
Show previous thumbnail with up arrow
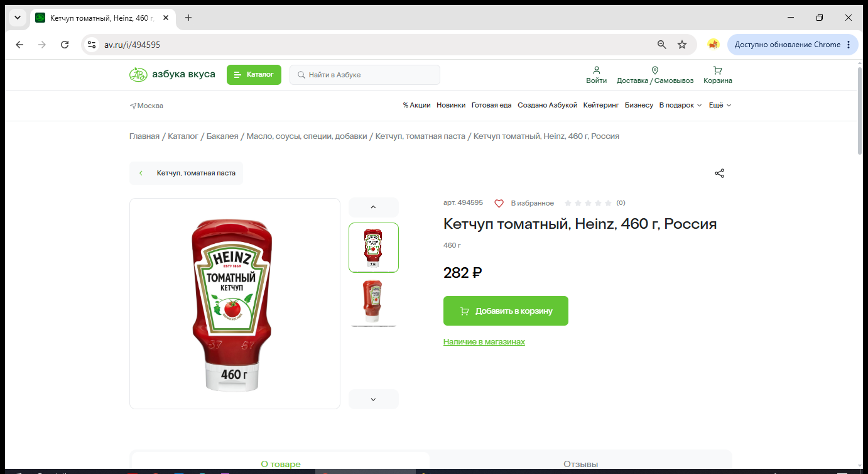[x=373, y=207]
